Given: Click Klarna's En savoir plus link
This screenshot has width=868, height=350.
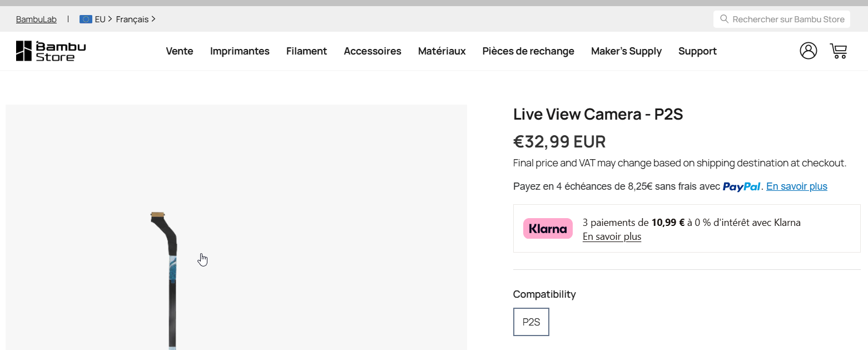Looking at the screenshot, I should (x=612, y=236).
